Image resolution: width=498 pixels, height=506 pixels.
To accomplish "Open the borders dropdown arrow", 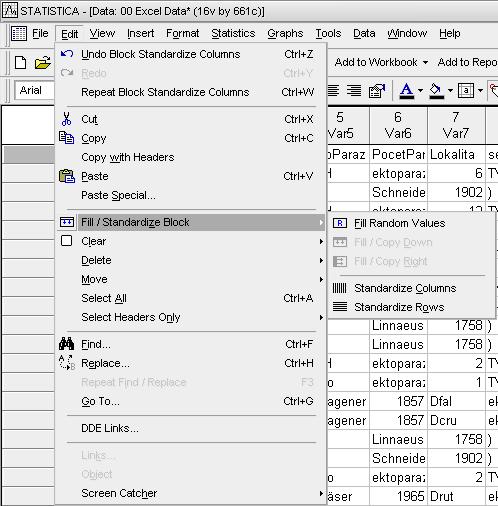I will tap(480, 90).
